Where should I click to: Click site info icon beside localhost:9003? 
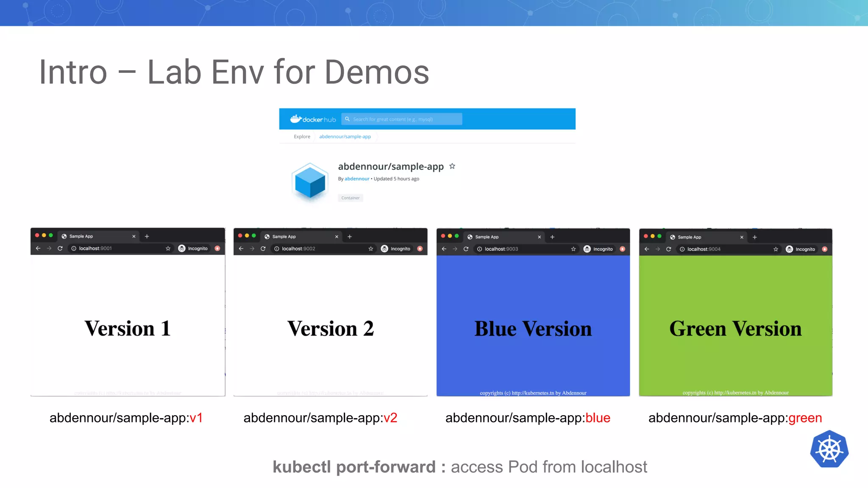pos(479,249)
